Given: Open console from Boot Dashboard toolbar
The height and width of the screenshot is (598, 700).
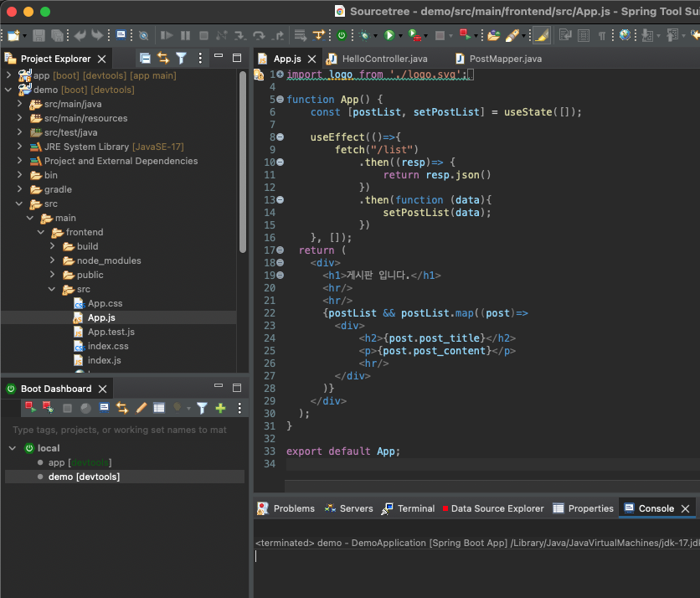Looking at the screenshot, I should coord(105,408).
